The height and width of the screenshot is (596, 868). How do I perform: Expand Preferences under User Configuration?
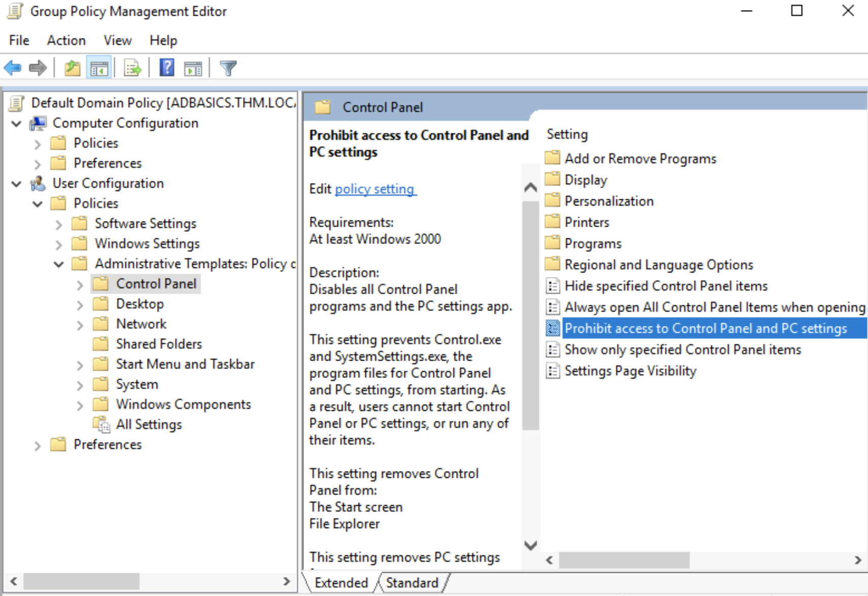[38, 445]
